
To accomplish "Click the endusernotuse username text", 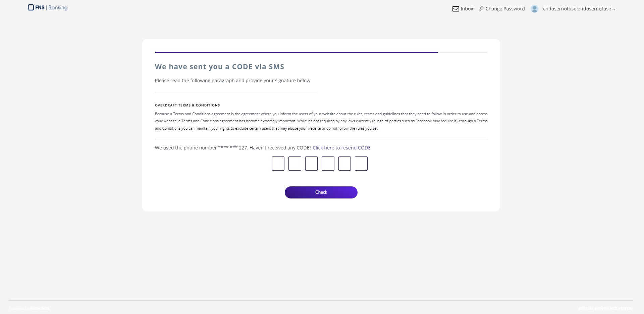I will 577,9.
